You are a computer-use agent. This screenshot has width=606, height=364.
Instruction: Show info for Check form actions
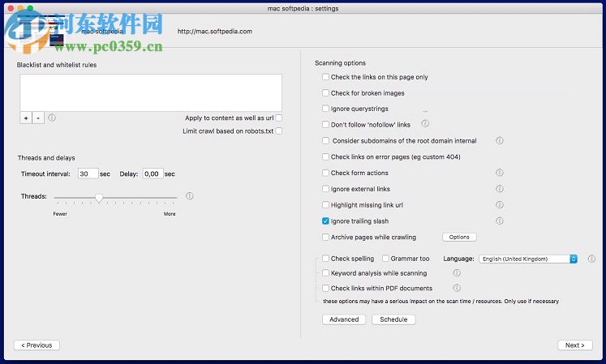pos(500,173)
